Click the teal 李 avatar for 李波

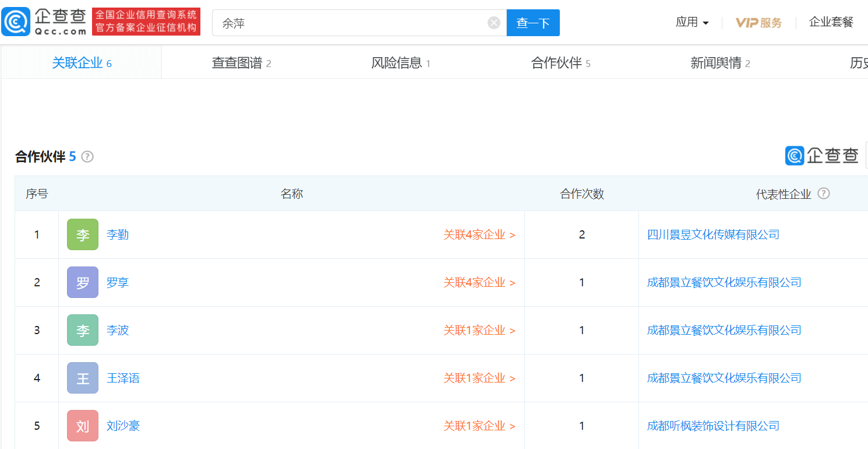83,330
